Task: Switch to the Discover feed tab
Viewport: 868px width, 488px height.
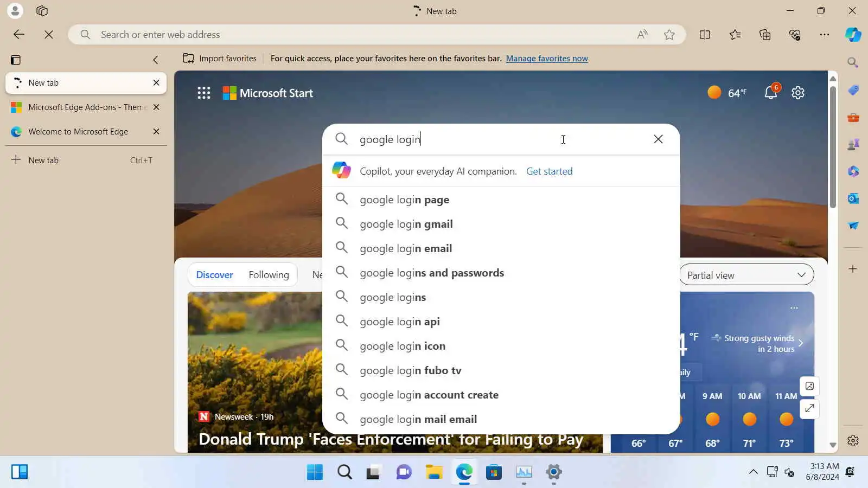Action: 214,275
